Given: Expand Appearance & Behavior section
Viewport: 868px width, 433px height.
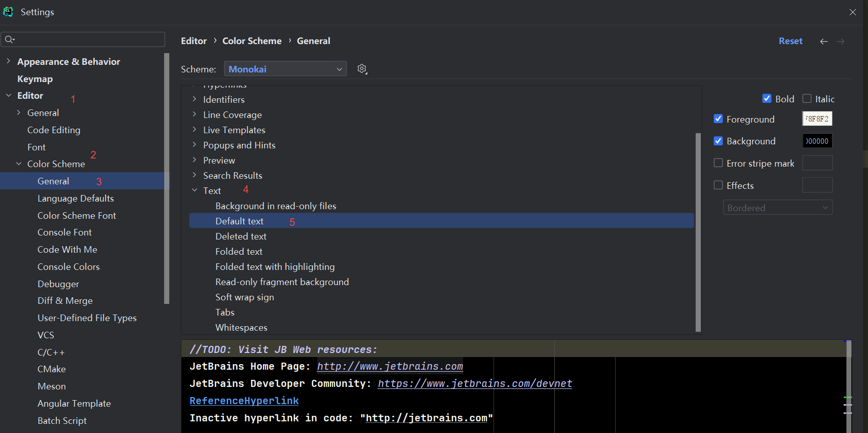Looking at the screenshot, I should (x=8, y=61).
